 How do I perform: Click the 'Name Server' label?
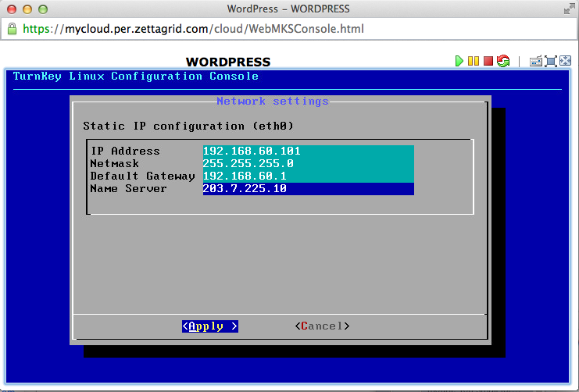pos(128,189)
